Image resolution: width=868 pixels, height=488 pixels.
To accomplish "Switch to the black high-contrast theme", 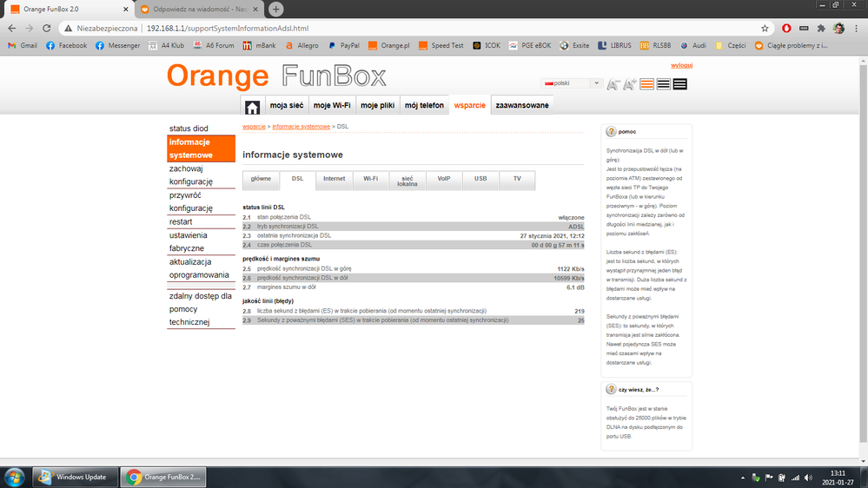I will (679, 84).
